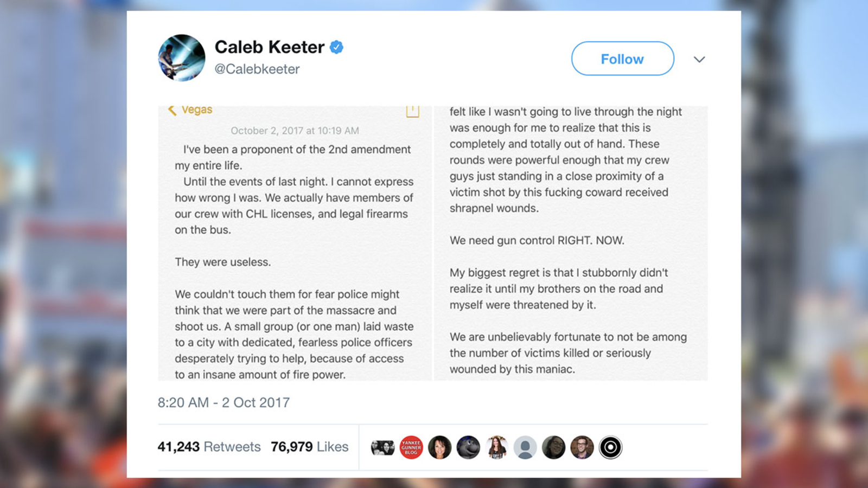Click the 8:20 AM - 2 Oct 2017 timestamp
This screenshot has width=868, height=488.
click(x=223, y=402)
